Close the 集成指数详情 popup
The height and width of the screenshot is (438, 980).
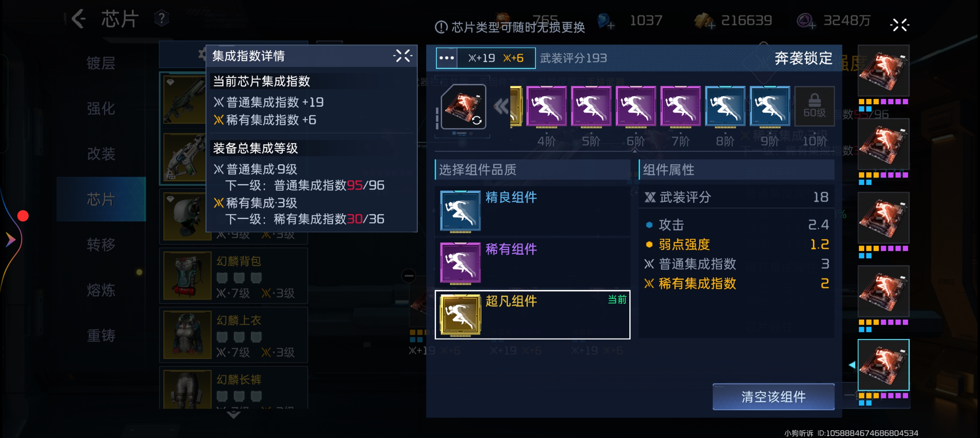(x=402, y=56)
